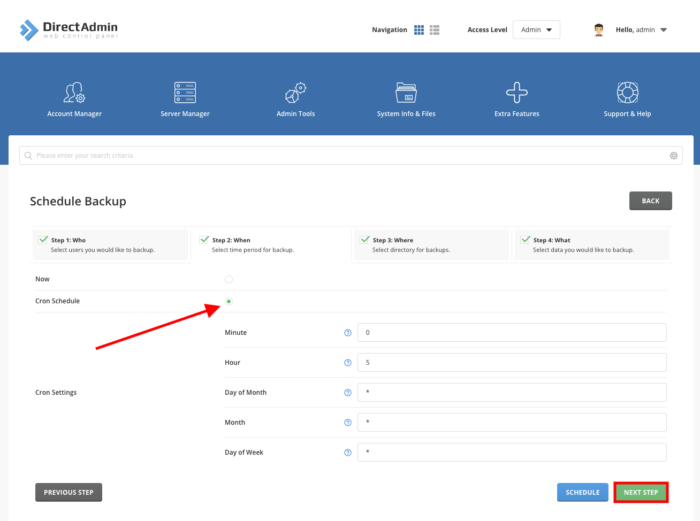This screenshot has height=521, width=700.
Task: Click the blue Schedule button
Action: click(x=582, y=492)
